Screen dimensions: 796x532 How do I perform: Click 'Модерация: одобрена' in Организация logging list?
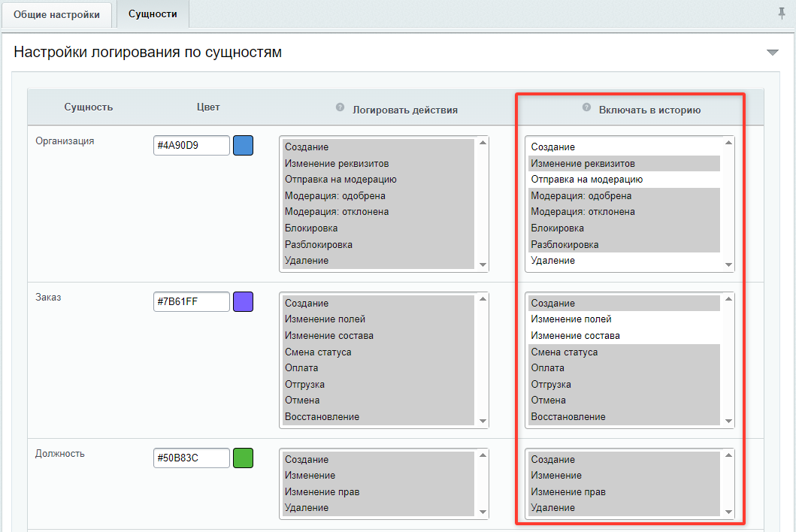378,196
